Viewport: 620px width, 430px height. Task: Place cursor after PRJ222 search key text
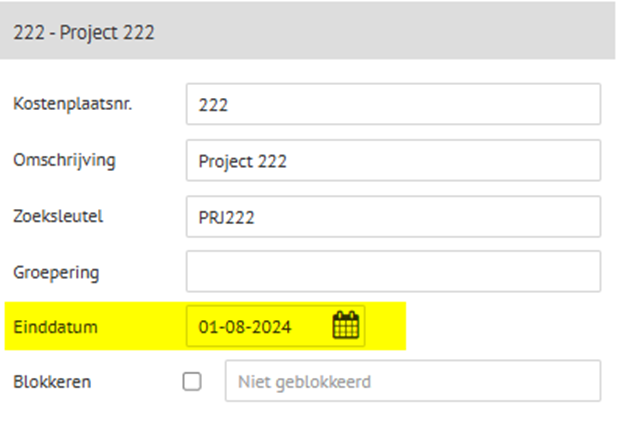255,217
